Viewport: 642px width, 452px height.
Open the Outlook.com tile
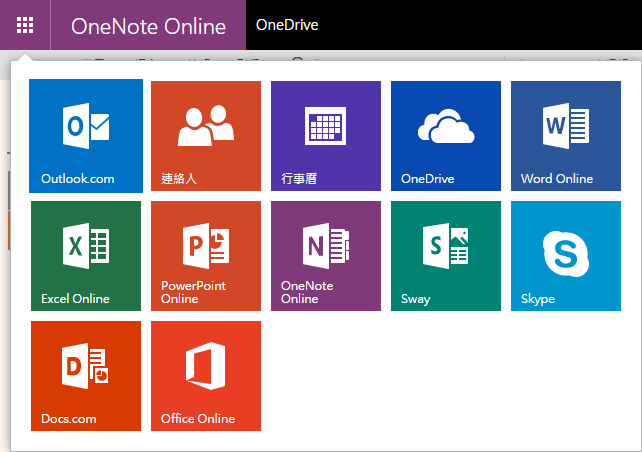(x=86, y=136)
